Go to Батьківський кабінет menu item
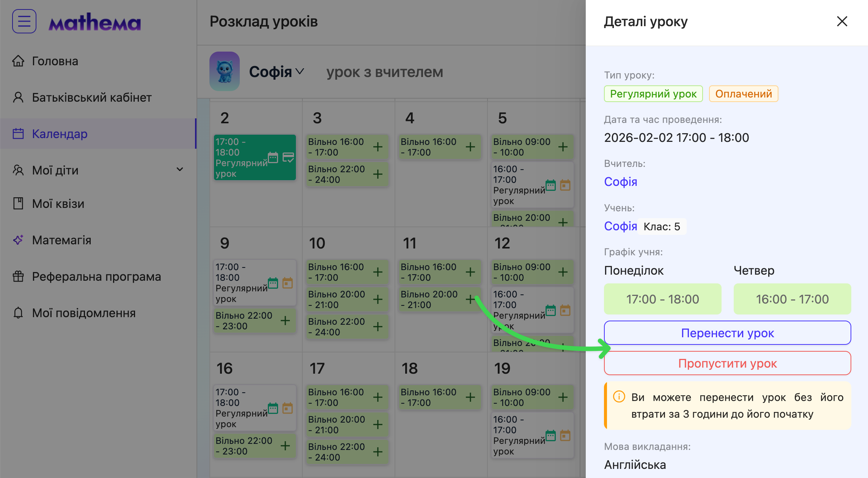 [91, 97]
